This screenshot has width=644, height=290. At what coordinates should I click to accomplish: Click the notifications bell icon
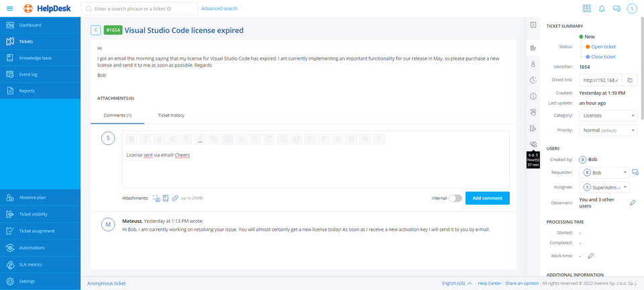click(x=602, y=9)
